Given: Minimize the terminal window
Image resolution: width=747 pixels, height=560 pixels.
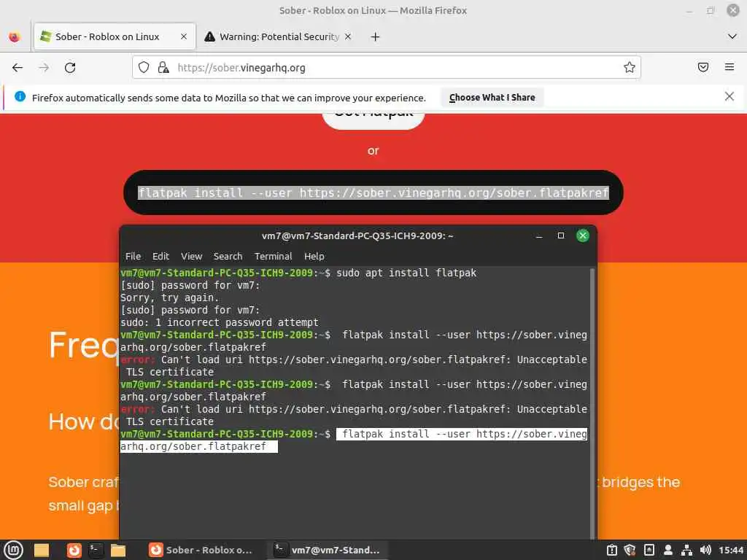Looking at the screenshot, I should tap(539, 236).
